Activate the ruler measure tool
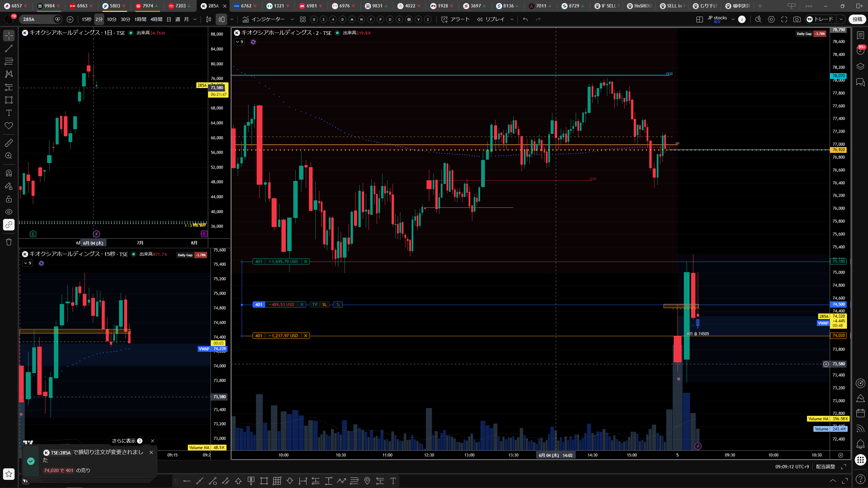 click(x=9, y=143)
